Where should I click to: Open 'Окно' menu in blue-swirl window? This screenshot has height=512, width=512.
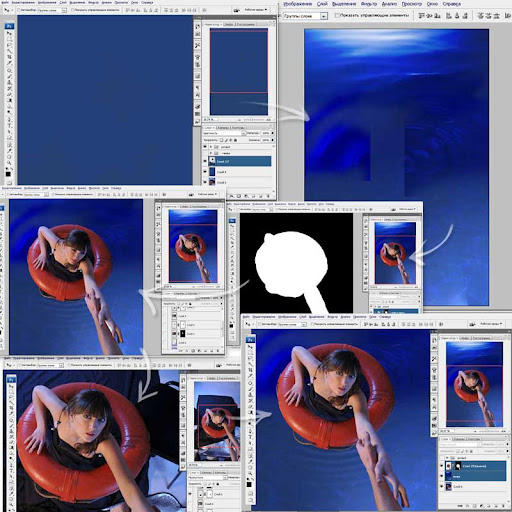click(x=432, y=4)
